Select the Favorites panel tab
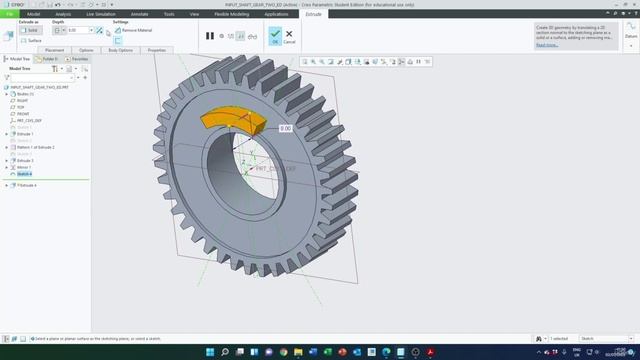This screenshot has width=640, height=360. pos(76,59)
